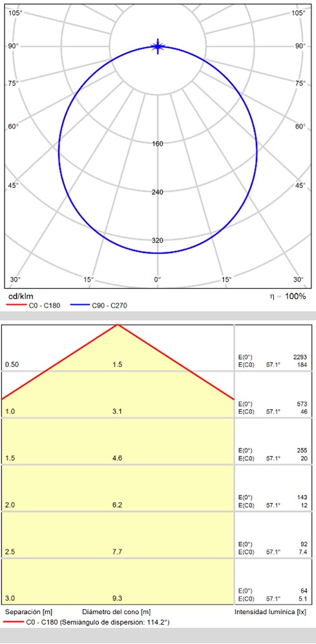316x644 pixels.
Task: Click the 573 illuminance value
Action: coord(302,404)
